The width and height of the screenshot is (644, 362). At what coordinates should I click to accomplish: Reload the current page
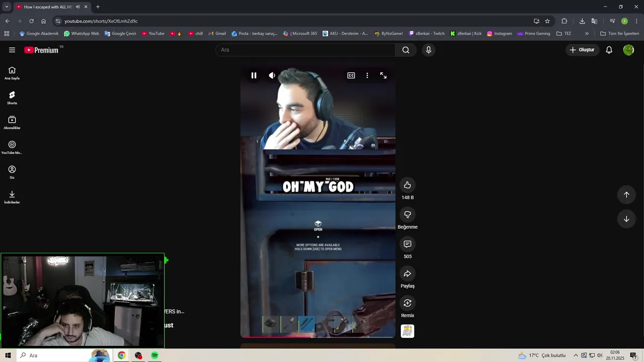click(x=31, y=21)
